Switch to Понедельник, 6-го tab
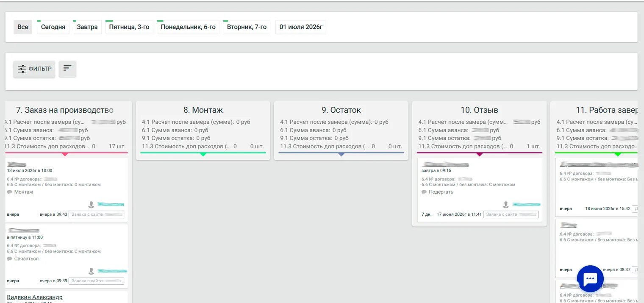This screenshot has height=303, width=644. 188,27
